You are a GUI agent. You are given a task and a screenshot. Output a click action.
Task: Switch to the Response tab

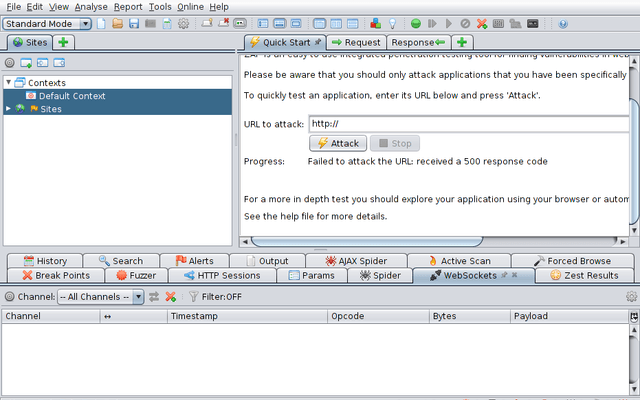[x=418, y=42]
